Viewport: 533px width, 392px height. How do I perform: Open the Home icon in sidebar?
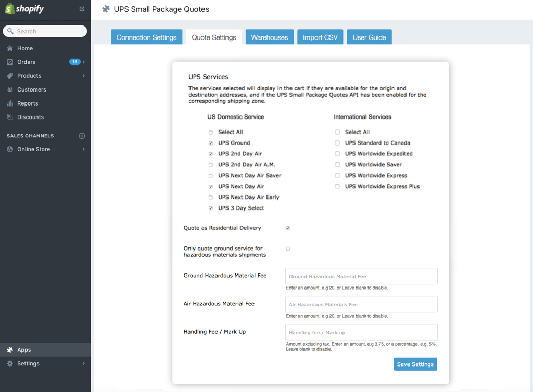[x=10, y=48]
